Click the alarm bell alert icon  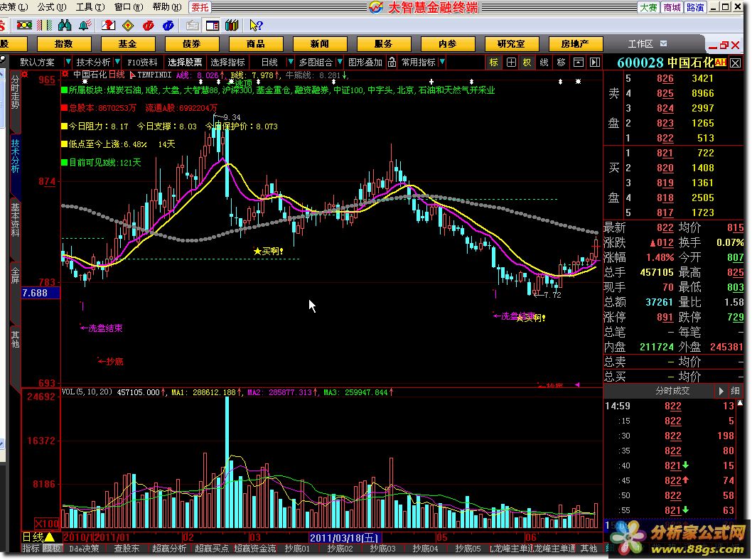[x=85, y=25]
